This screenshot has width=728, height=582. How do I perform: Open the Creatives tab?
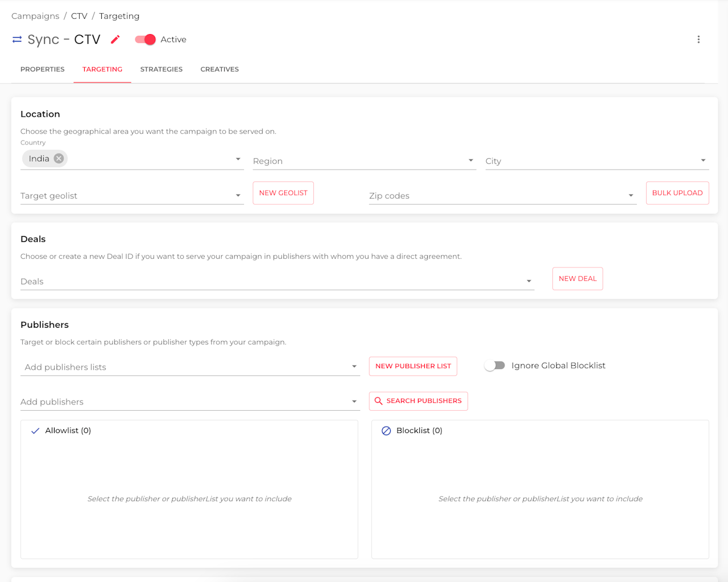pos(220,69)
